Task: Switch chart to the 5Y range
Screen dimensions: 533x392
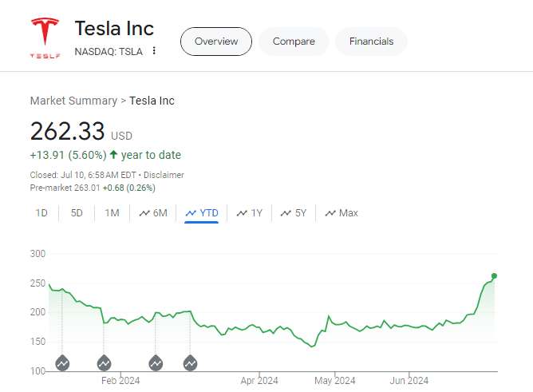Action: point(293,213)
